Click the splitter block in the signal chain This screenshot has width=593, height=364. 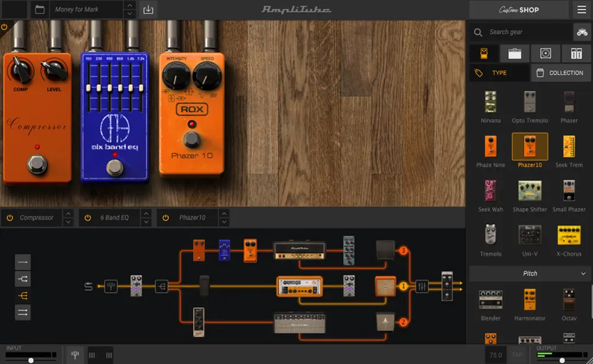pyautogui.click(x=161, y=286)
